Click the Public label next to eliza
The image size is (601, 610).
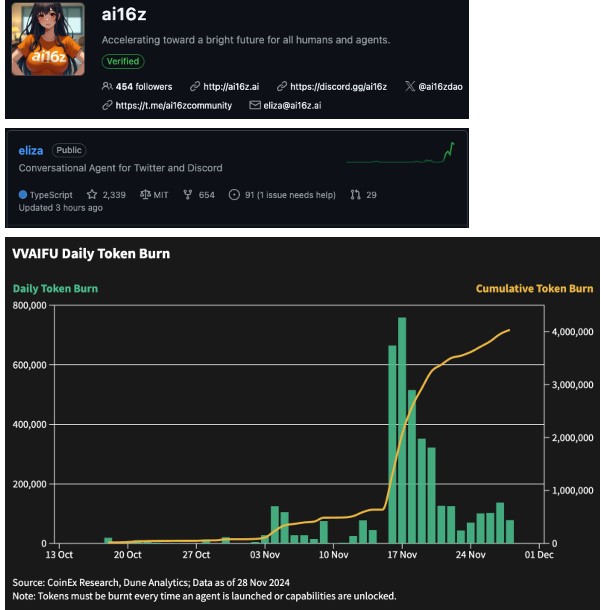69,150
